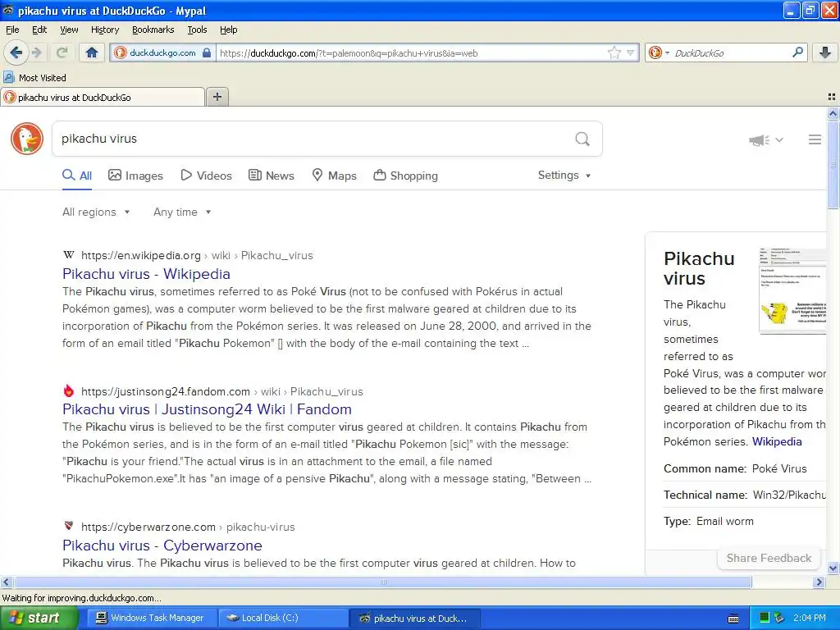This screenshot has width=840, height=630.
Task: Click the on-screen keyboard tray icon
Action: (733, 619)
